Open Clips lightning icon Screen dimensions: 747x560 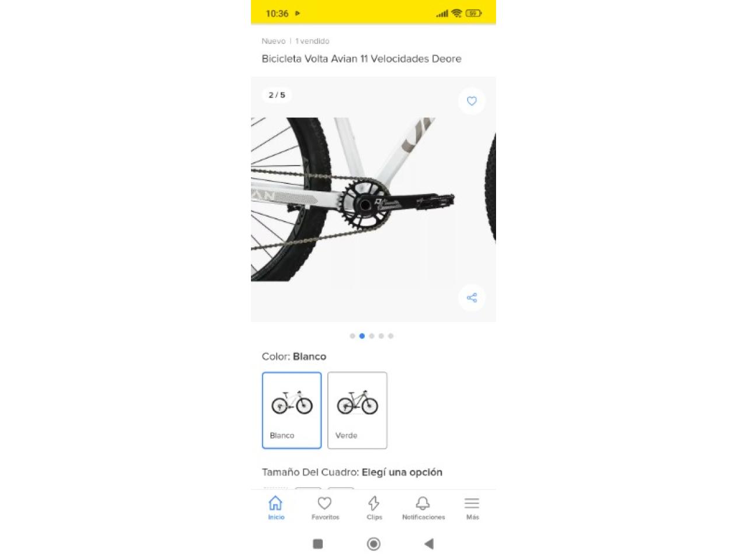pos(374,508)
